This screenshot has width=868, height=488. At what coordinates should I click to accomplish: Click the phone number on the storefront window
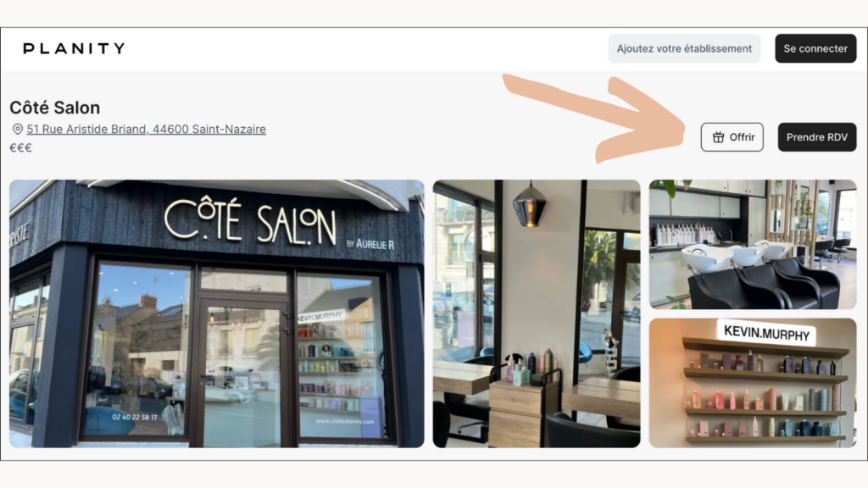(x=135, y=417)
